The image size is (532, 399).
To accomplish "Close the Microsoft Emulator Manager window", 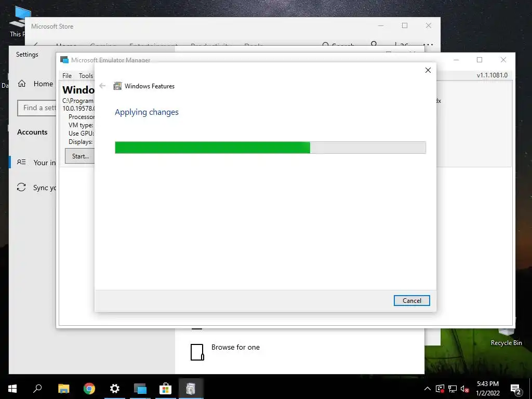I will click(503, 60).
